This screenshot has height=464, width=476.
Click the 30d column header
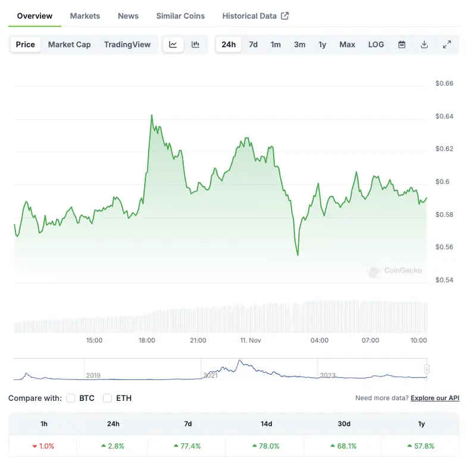coord(344,423)
